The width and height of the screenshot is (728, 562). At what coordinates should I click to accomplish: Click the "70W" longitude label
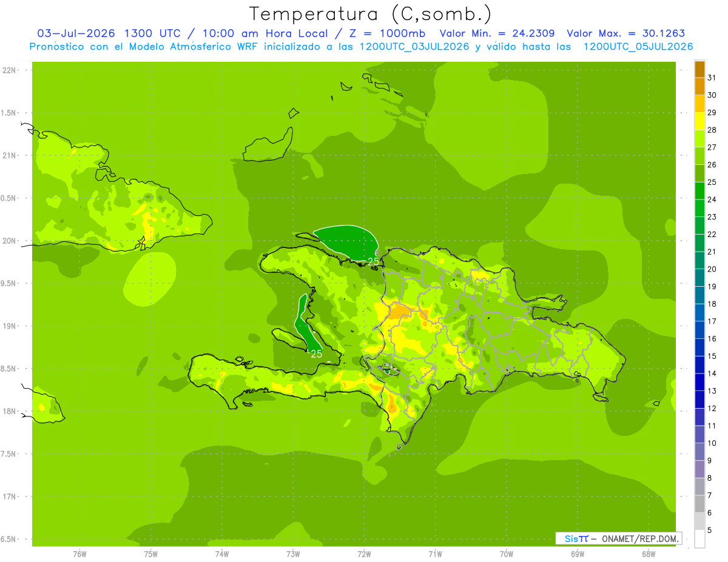point(507,554)
